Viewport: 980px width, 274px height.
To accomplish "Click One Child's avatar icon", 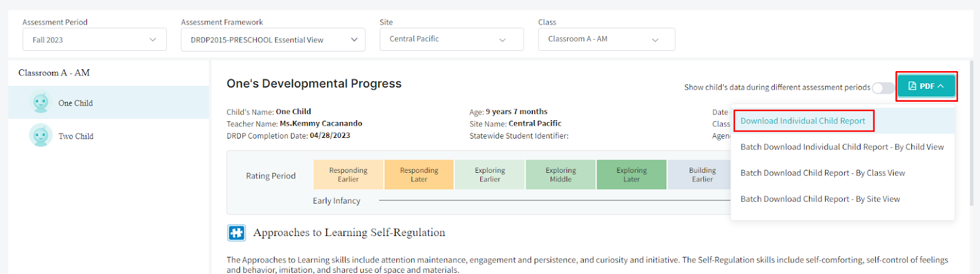I will tap(41, 102).
